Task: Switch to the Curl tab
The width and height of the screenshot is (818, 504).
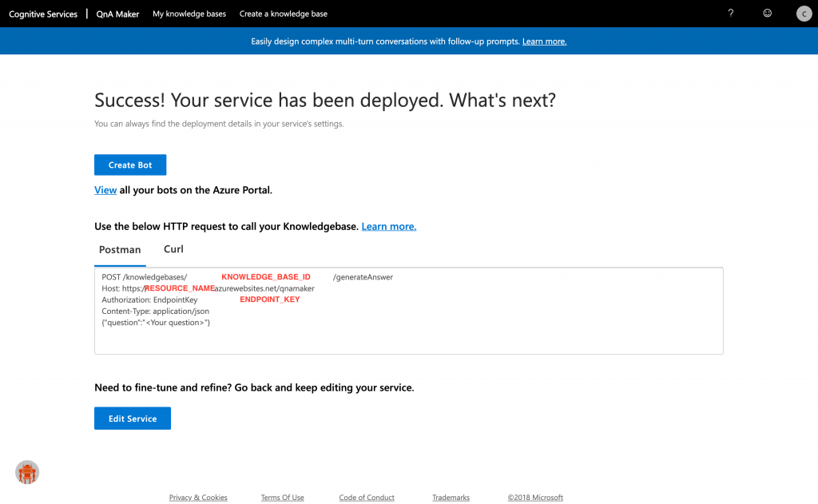Action: coord(173,249)
